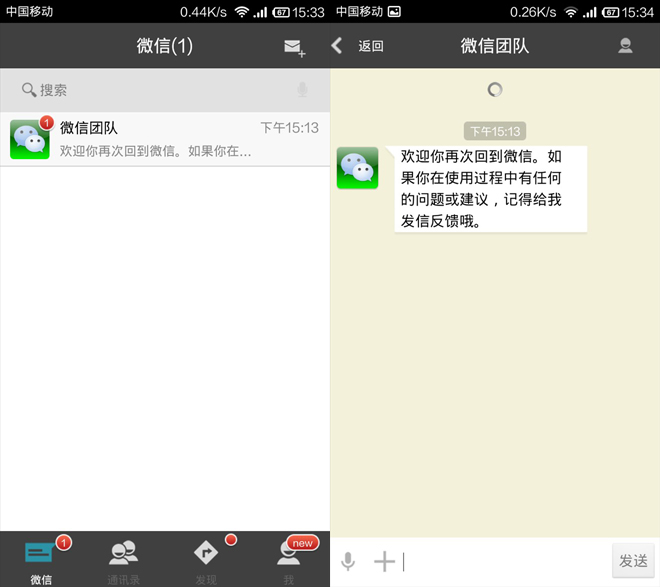The width and height of the screenshot is (660, 587).
Task: Tap the unread badge on 微信团队 avatar
Action: point(47,122)
